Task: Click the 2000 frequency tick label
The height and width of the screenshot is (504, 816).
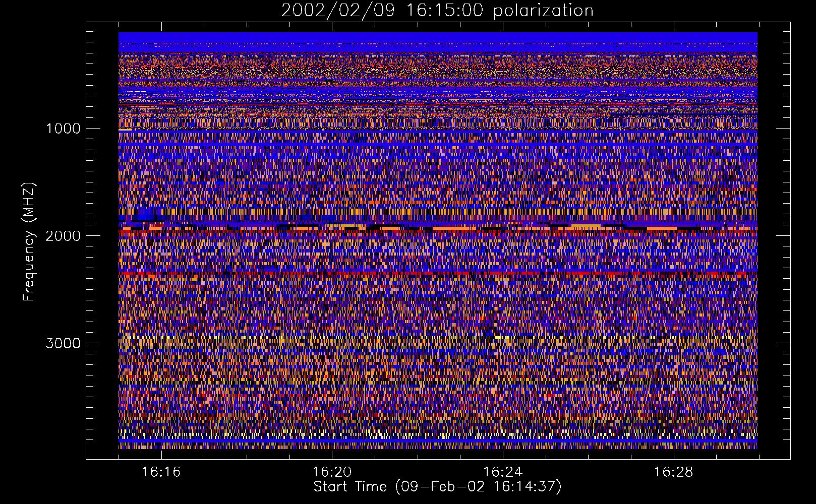Action: [63, 236]
